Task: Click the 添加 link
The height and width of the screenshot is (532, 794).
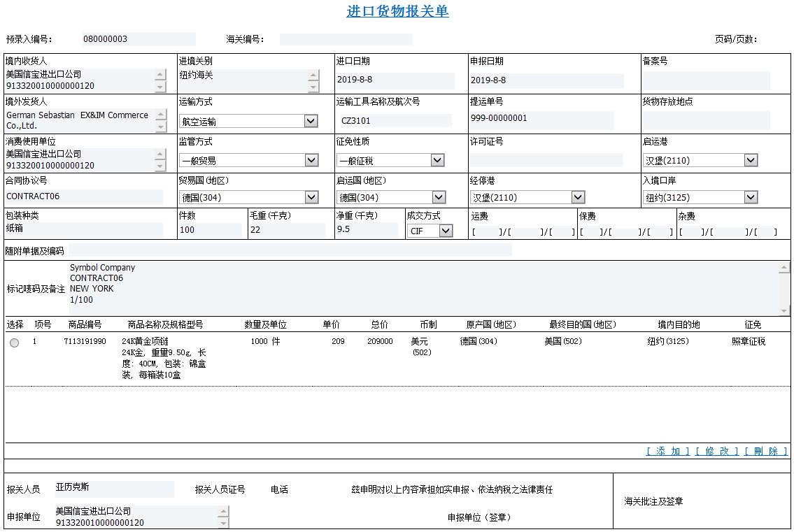Action: [667, 452]
